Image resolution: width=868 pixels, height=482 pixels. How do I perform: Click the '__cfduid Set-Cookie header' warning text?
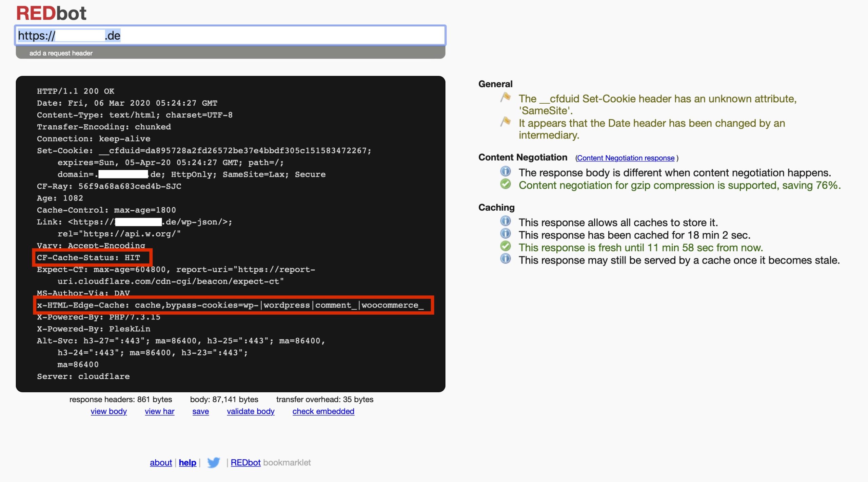point(657,104)
